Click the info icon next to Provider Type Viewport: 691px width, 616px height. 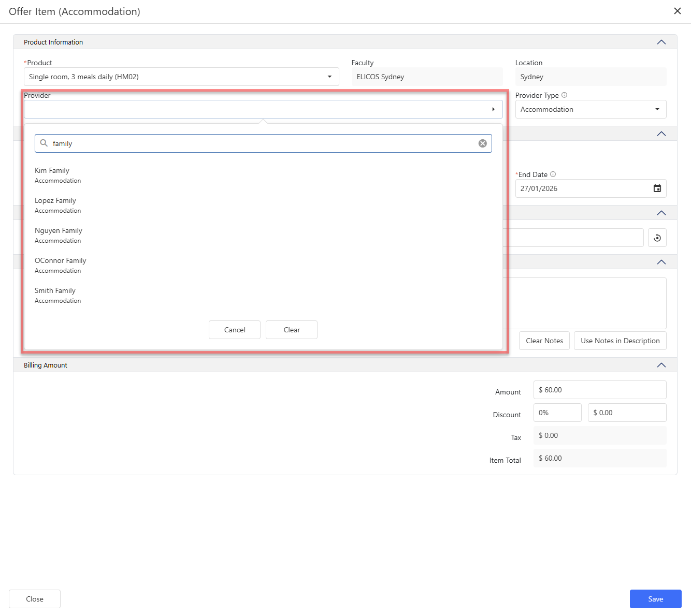(x=564, y=95)
